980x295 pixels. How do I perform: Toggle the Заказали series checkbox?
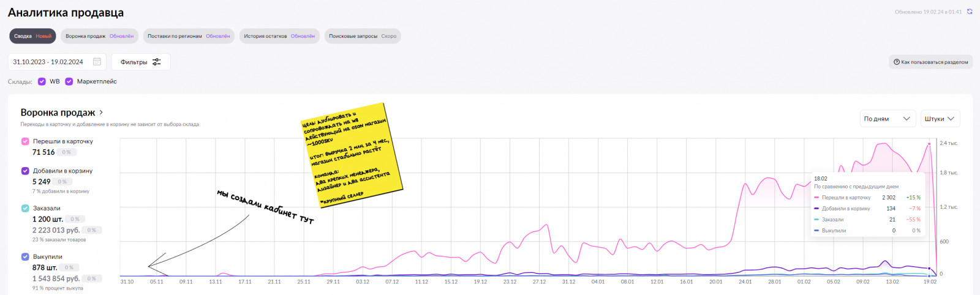pyautogui.click(x=25, y=208)
